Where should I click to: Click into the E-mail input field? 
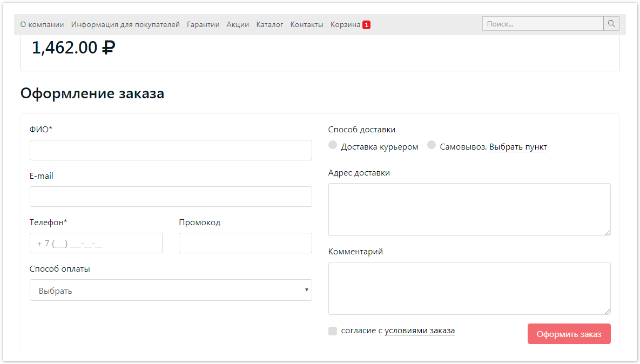(x=171, y=197)
